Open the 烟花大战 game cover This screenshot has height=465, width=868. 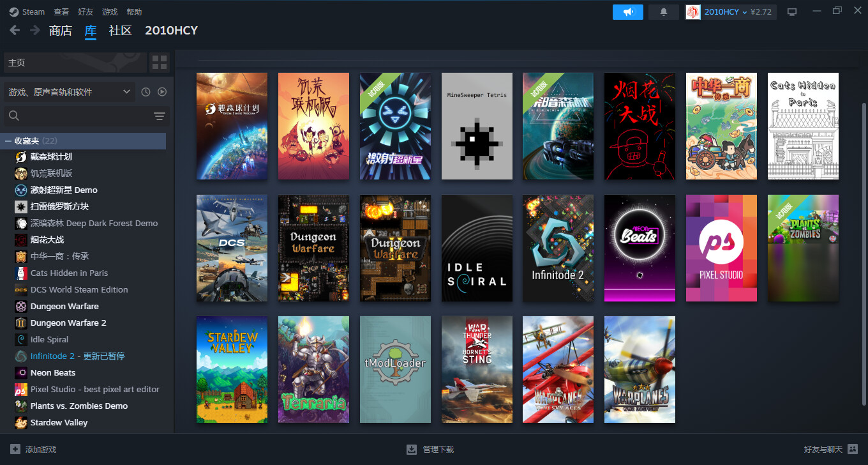coord(640,126)
